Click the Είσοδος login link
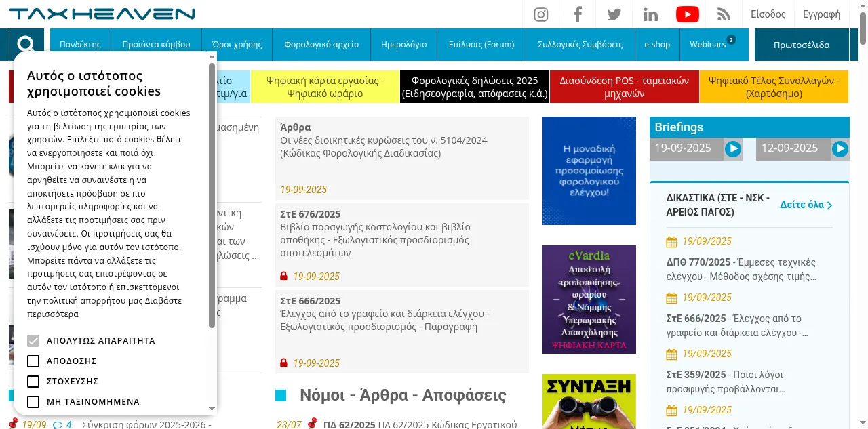Viewport: 868px width, 429px height. point(768,14)
